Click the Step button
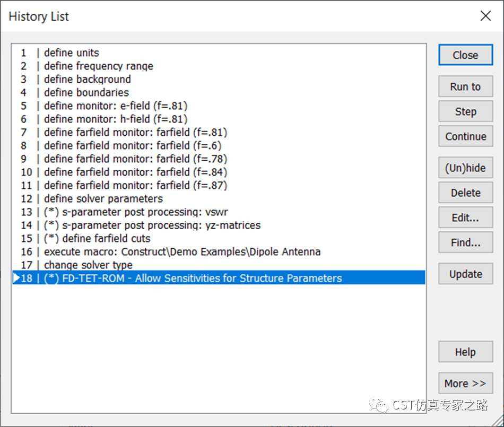Screen dimensions: 504x427 click(465, 111)
